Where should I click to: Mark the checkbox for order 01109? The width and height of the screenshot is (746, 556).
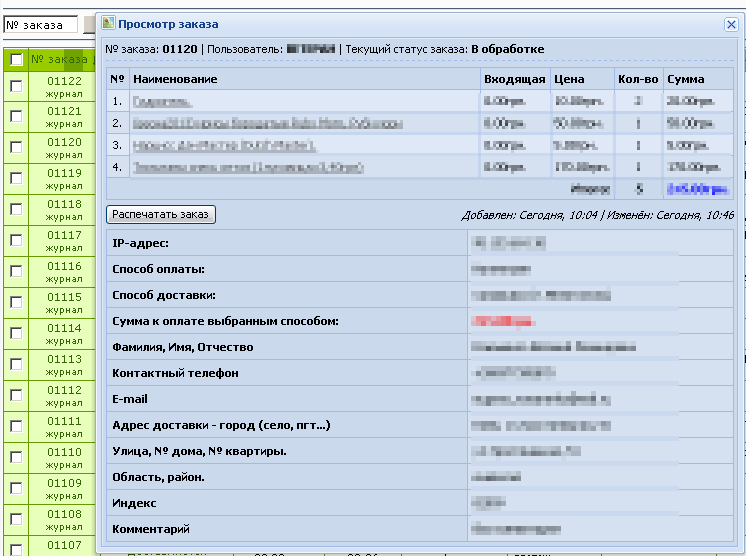click(x=16, y=489)
